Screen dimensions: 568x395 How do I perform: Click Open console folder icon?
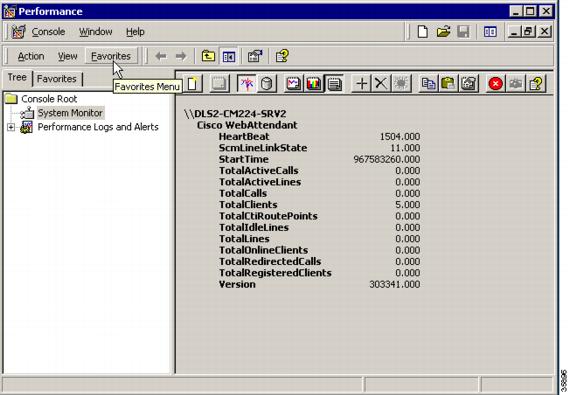coord(443,32)
